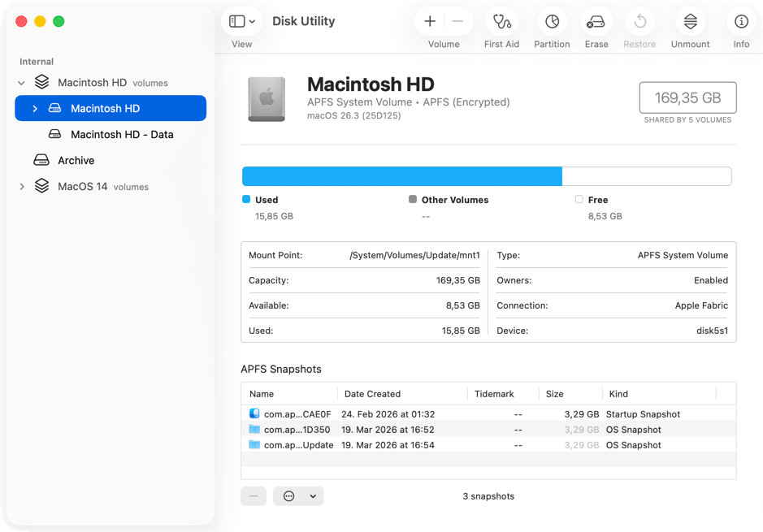Expand the selected Macintosh HD volume
Image resolution: width=763 pixels, height=532 pixels.
click(35, 108)
